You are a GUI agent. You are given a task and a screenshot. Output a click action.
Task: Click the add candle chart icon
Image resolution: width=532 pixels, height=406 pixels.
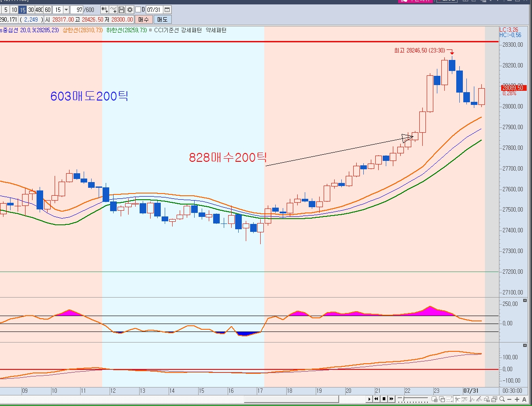[105, 9]
